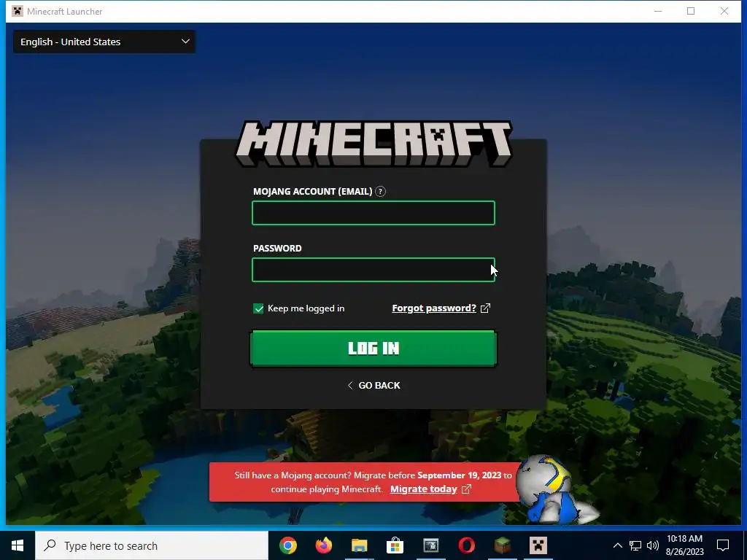Open Microsoft Store from the taskbar
The image size is (747, 560).
tap(395, 545)
